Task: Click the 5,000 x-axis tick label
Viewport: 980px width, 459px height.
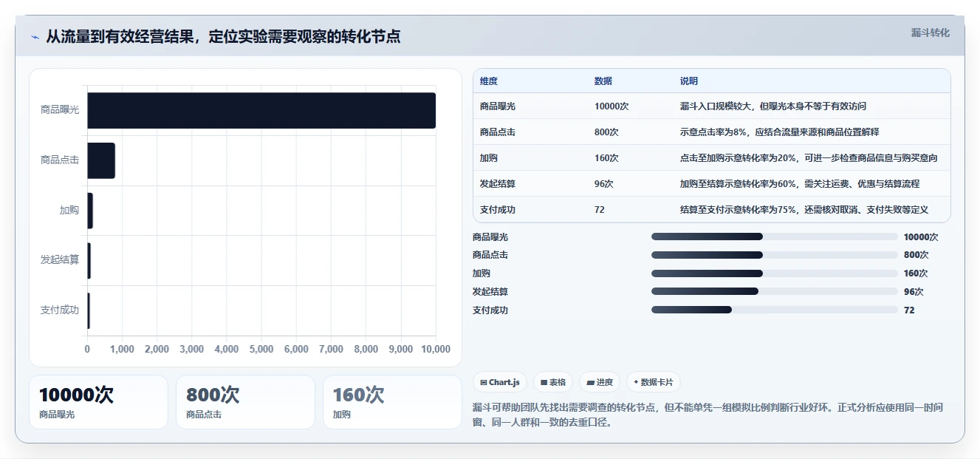Action: (x=261, y=350)
